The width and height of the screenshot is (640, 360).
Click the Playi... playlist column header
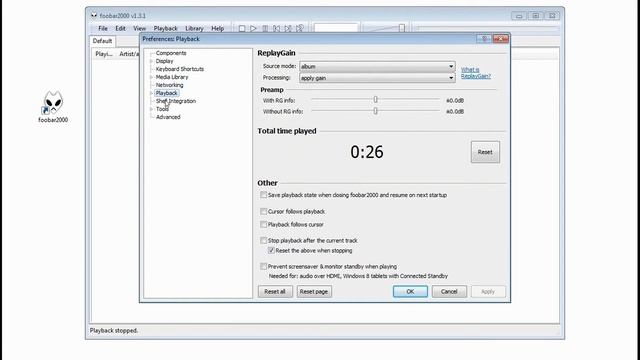pos(104,54)
